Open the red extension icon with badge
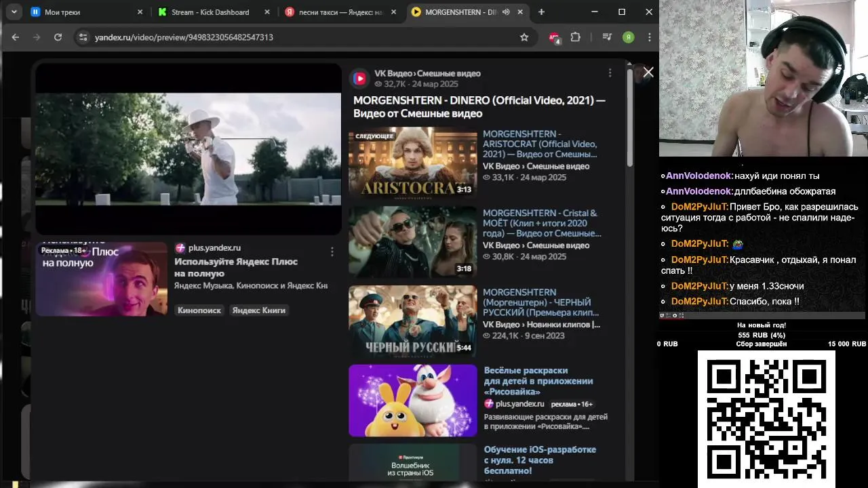The height and width of the screenshot is (488, 868). click(554, 37)
